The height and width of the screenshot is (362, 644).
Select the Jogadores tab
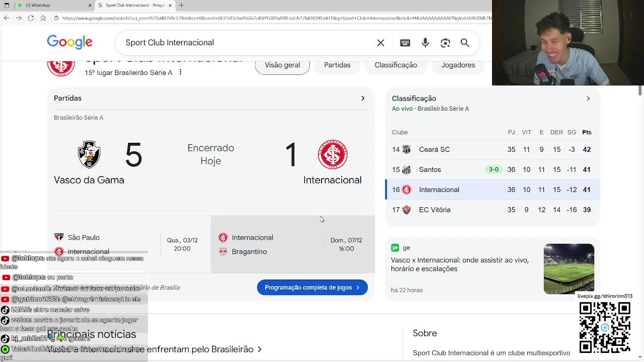click(458, 65)
